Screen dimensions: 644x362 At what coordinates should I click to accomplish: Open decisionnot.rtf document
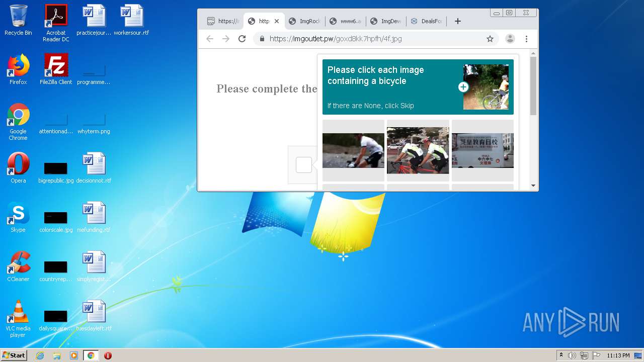click(x=94, y=168)
